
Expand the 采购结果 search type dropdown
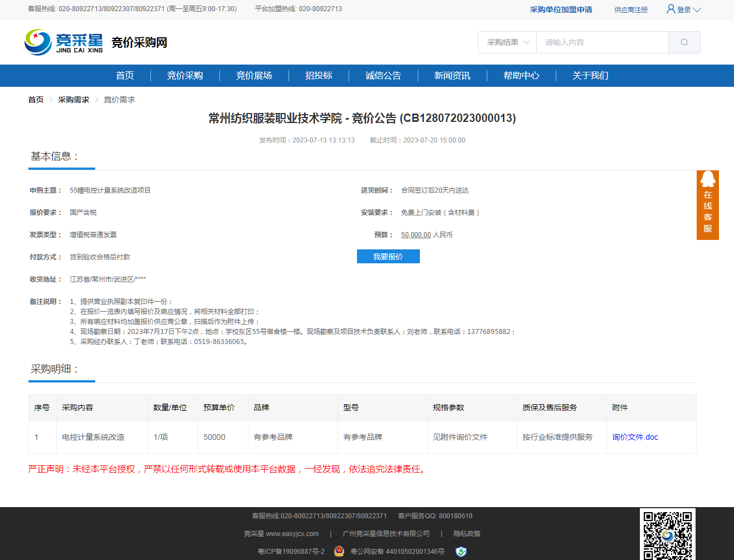pos(507,42)
